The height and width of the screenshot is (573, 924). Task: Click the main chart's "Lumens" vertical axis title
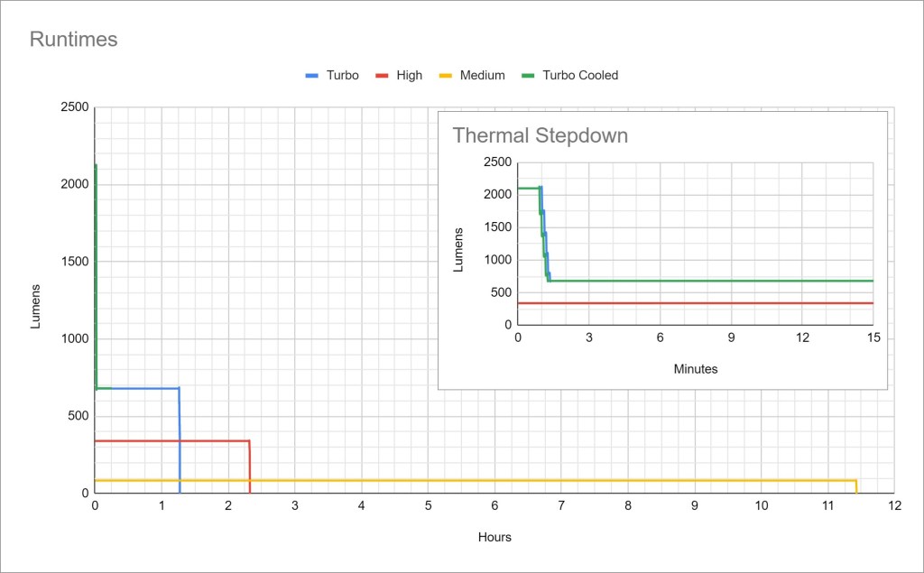36,306
